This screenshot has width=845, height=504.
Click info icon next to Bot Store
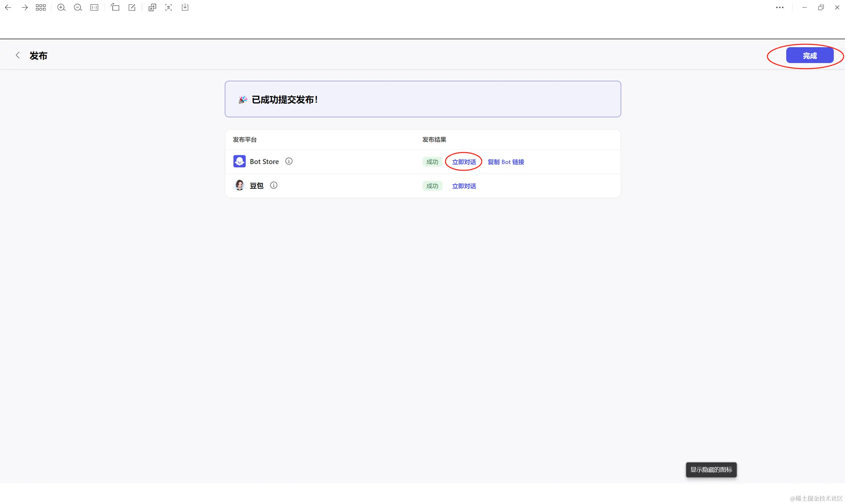[289, 161]
